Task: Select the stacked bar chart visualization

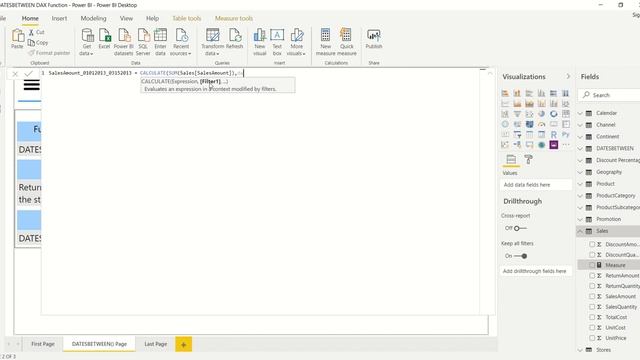Action: coord(505,93)
